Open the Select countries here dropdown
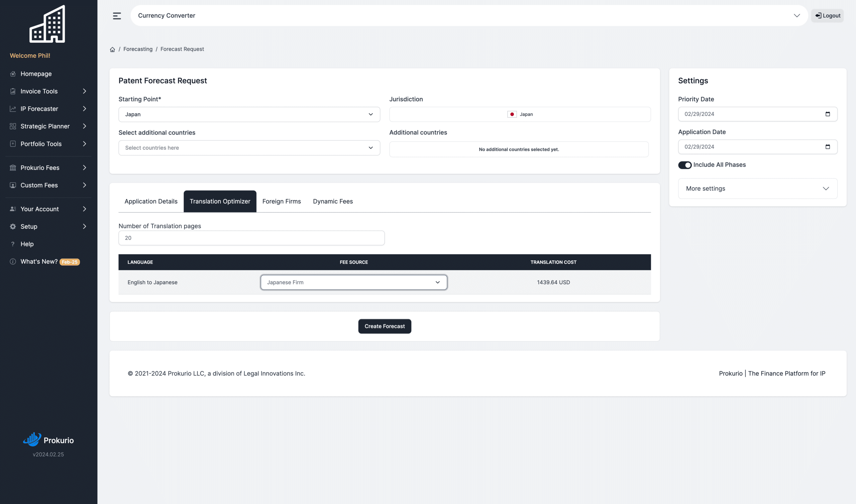 [x=249, y=148]
